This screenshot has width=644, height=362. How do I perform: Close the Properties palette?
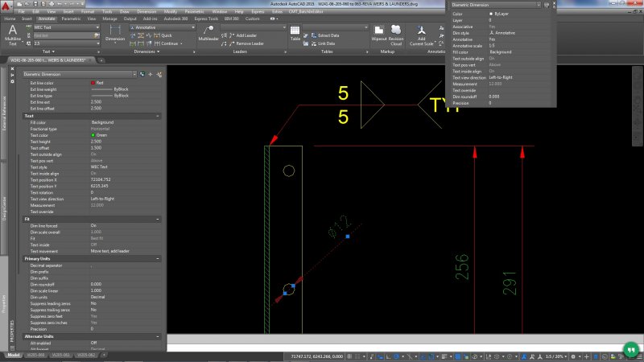click(x=12, y=69)
